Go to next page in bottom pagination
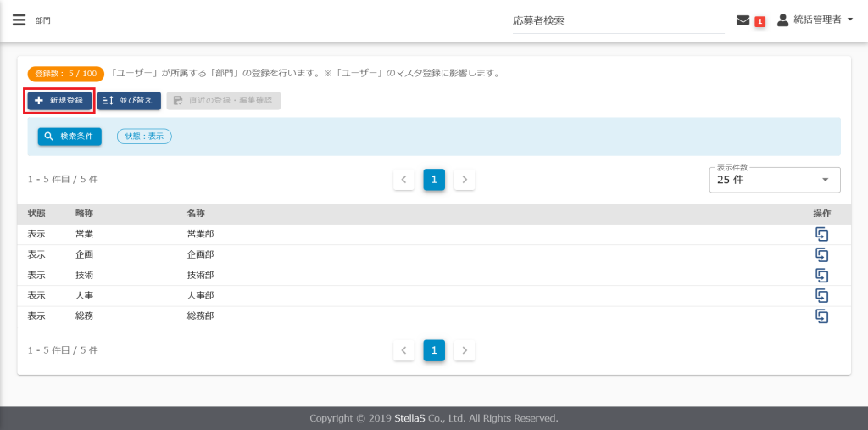 pos(465,350)
